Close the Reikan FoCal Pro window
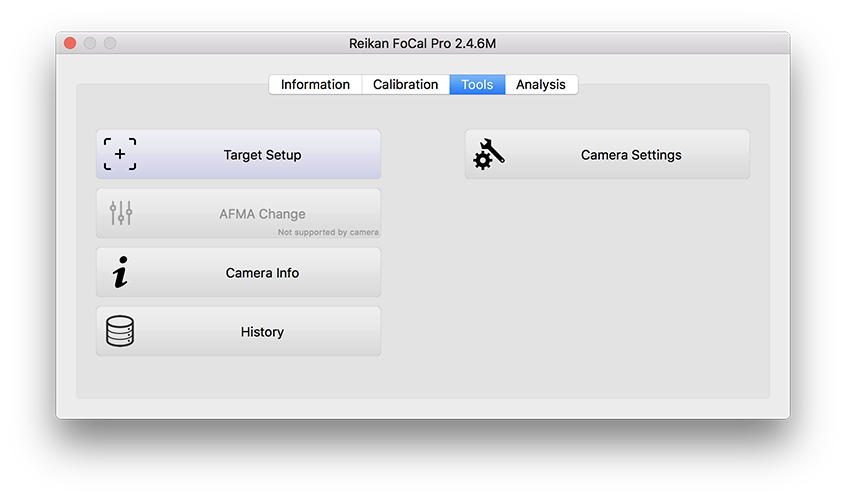The image size is (846, 499). (x=70, y=43)
